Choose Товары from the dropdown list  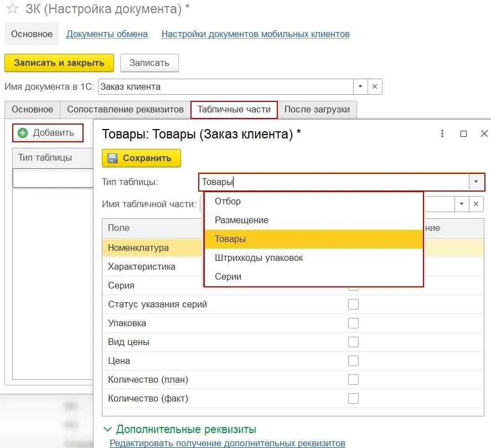click(x=313, y=239)
